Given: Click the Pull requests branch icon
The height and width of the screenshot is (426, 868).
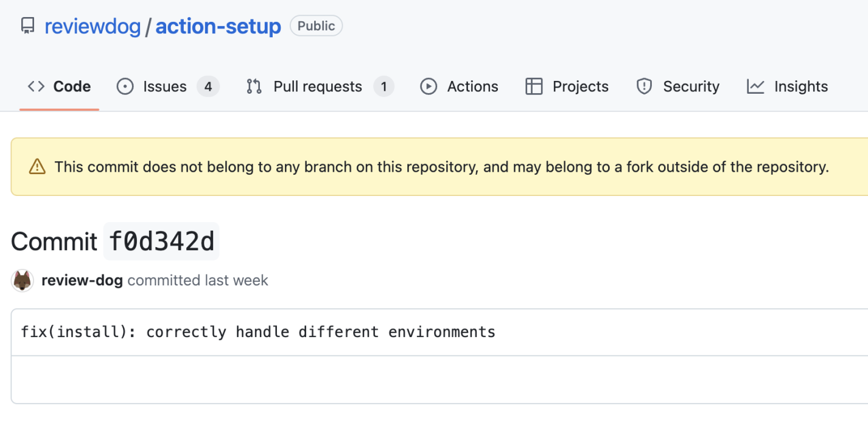Looking at the screenshot, I should 253,86.
